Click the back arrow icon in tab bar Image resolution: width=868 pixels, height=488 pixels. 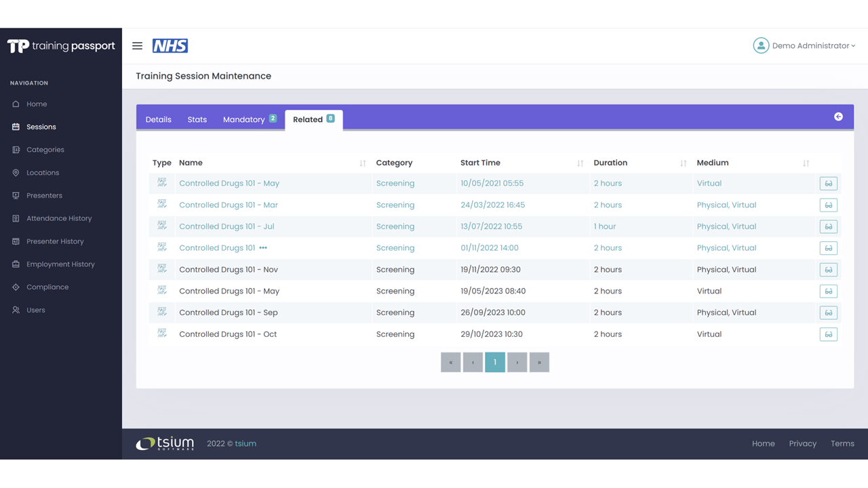[x=838, y=117]
